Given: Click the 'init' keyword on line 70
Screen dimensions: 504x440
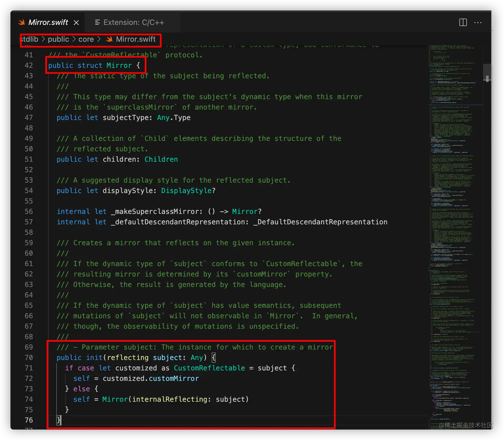Looking at the screenshot, I should pos(94,357).
